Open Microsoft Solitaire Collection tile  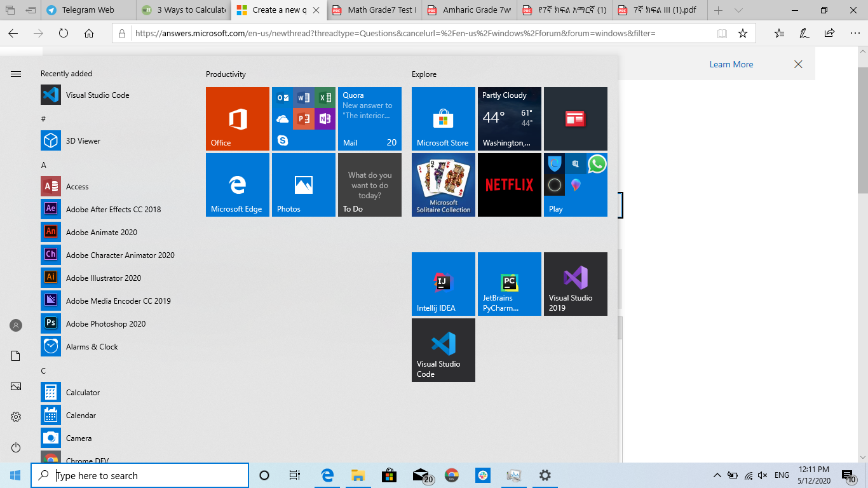tap(444, 185)
